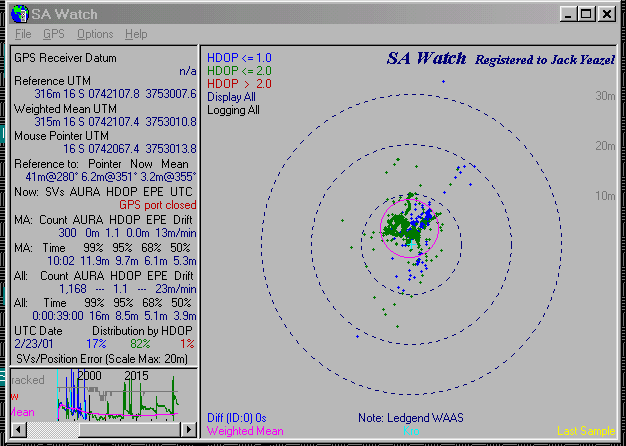
Task: Click the Logging All label
Action: [233, 110]
